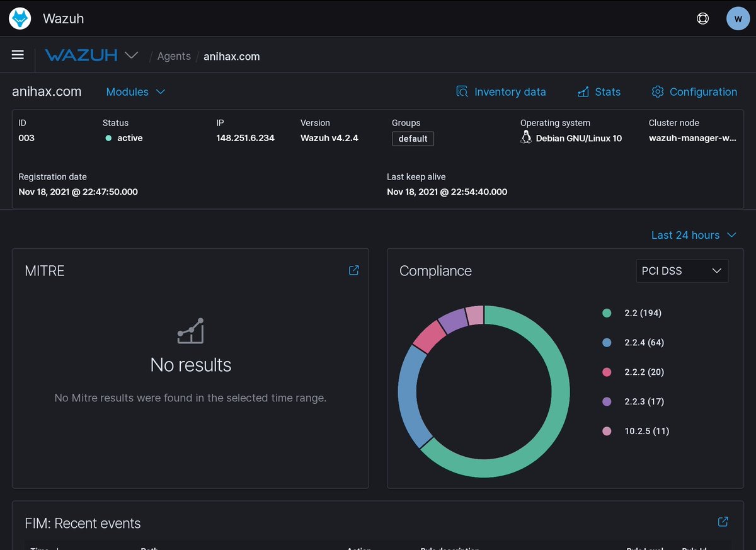
Task: Expand the WAZUH app menu chevron
Action: (132, 55)
